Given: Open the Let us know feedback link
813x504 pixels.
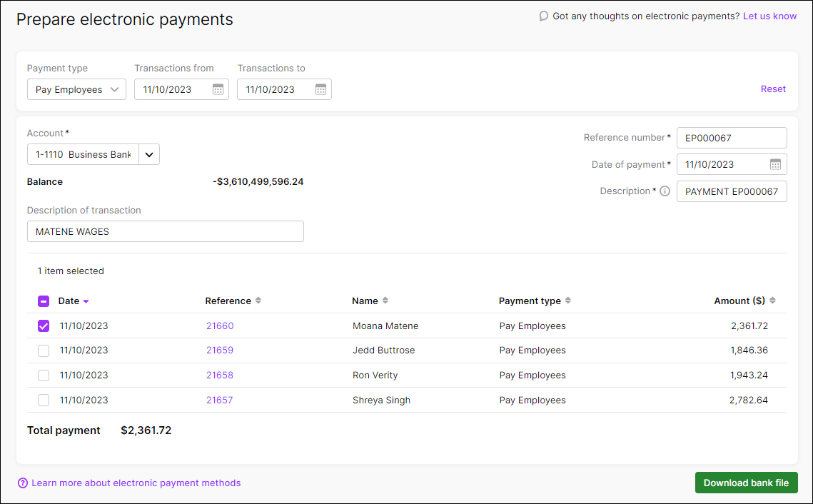Looking at the screenshot, I should click(769, 15).
